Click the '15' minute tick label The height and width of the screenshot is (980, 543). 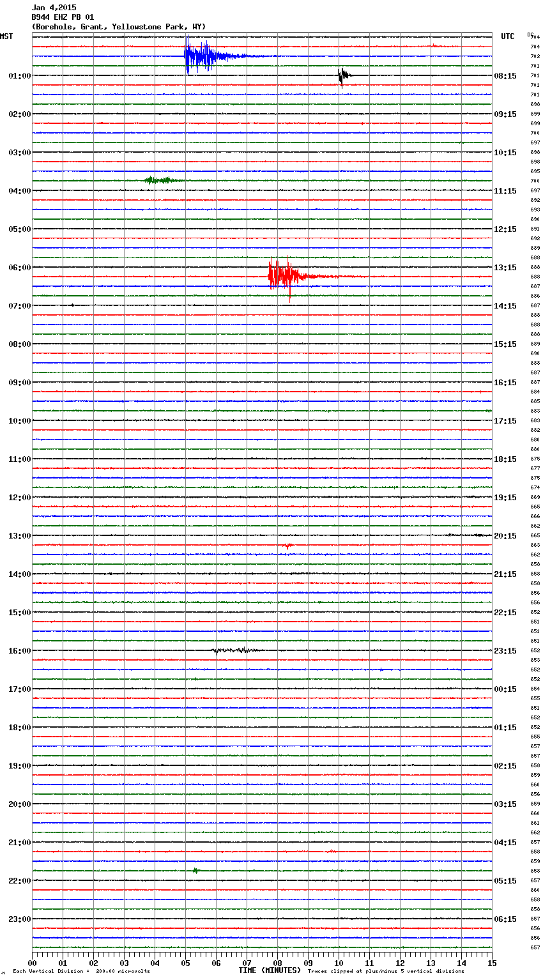492,963
